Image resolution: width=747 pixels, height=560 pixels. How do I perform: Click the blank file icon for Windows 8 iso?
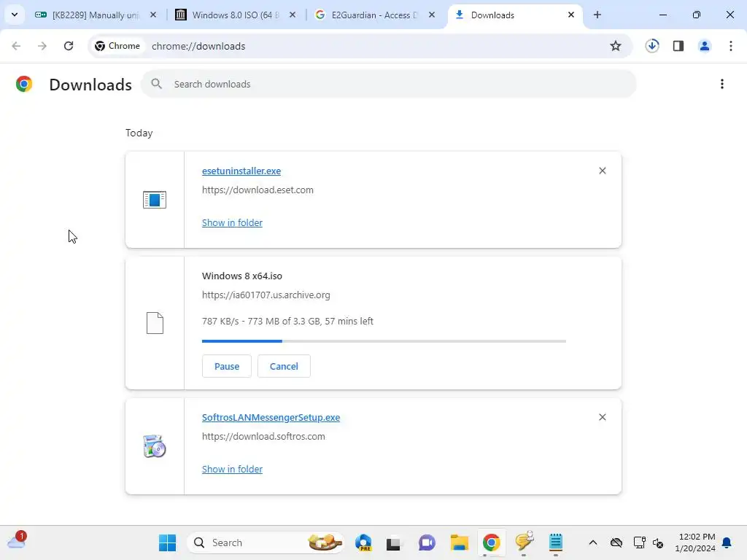click(155, 323)
